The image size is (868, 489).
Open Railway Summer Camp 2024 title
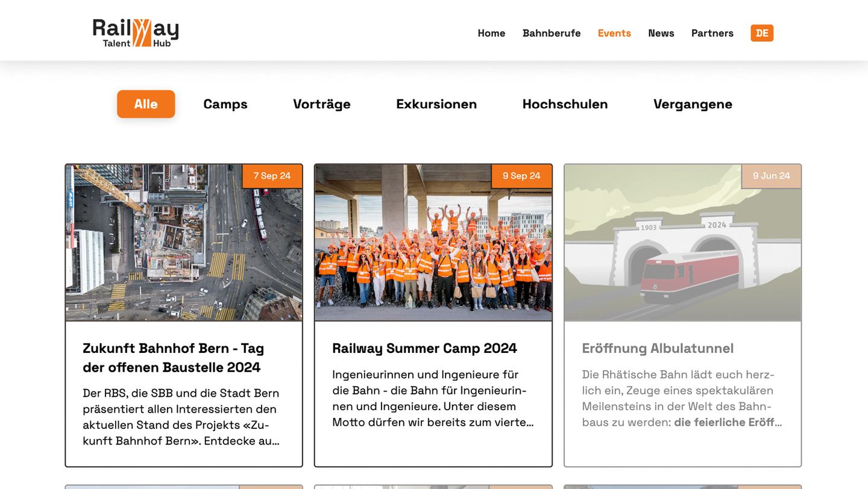(425, 348)
